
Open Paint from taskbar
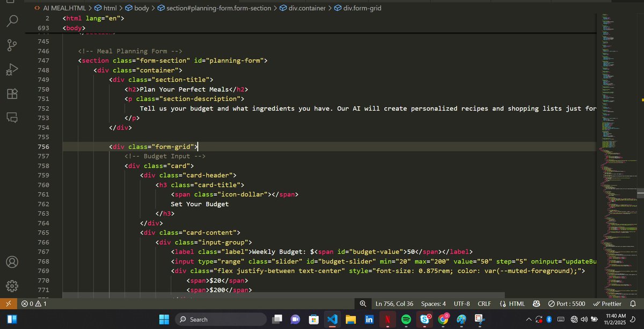[462, 319]
